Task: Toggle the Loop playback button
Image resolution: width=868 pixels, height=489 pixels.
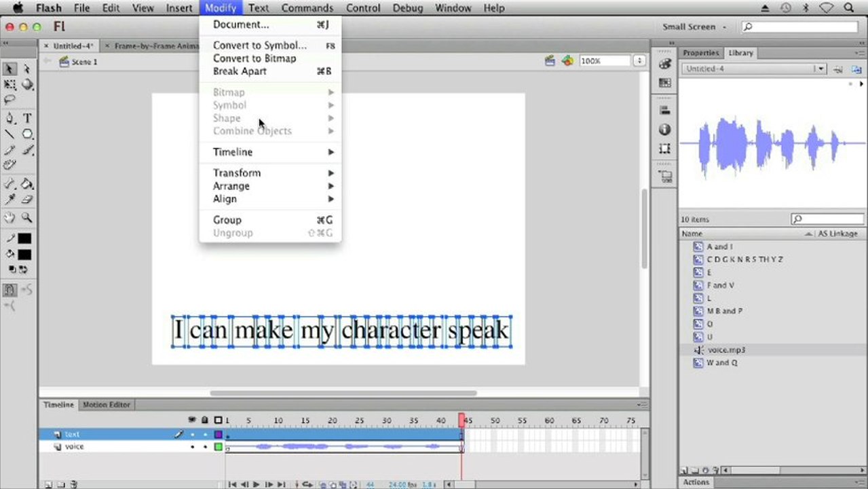Action: point(307,484)
